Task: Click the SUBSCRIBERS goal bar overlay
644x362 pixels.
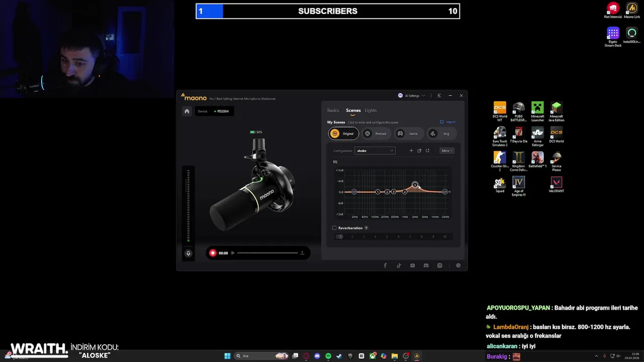Action: pos(328,11)
